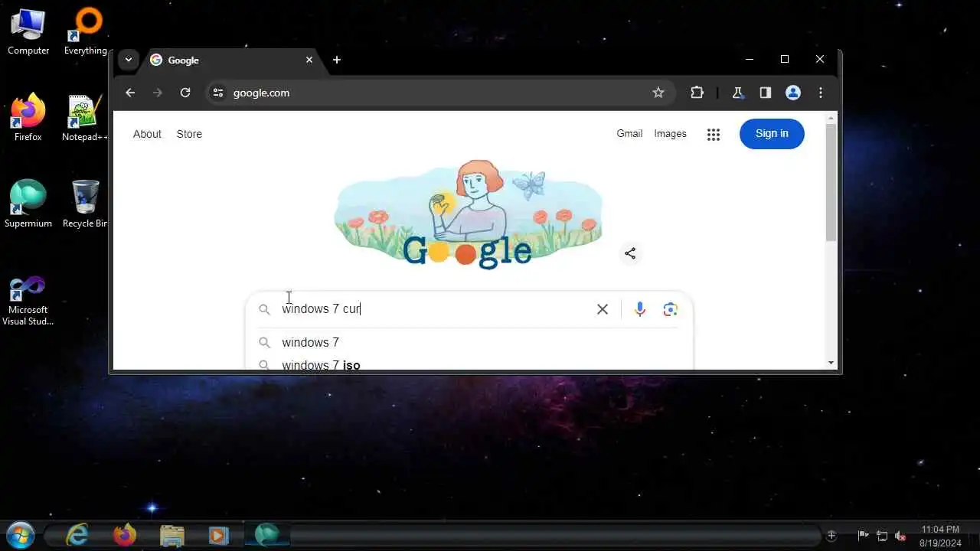The image size is (980, 551).
Task: Go back using browser back arrow
Action: (130, 93)
